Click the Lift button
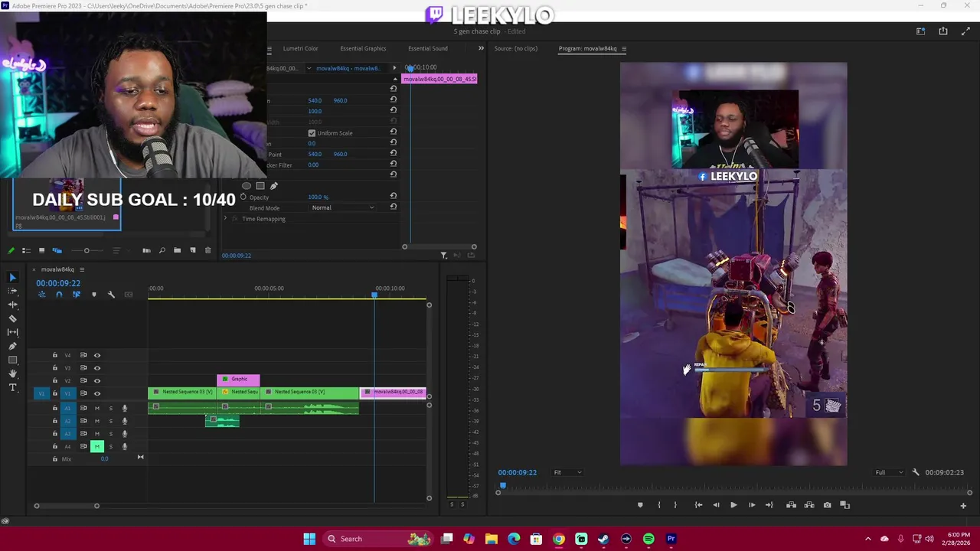This screenshot has height=551, width=980. (791, 505)
